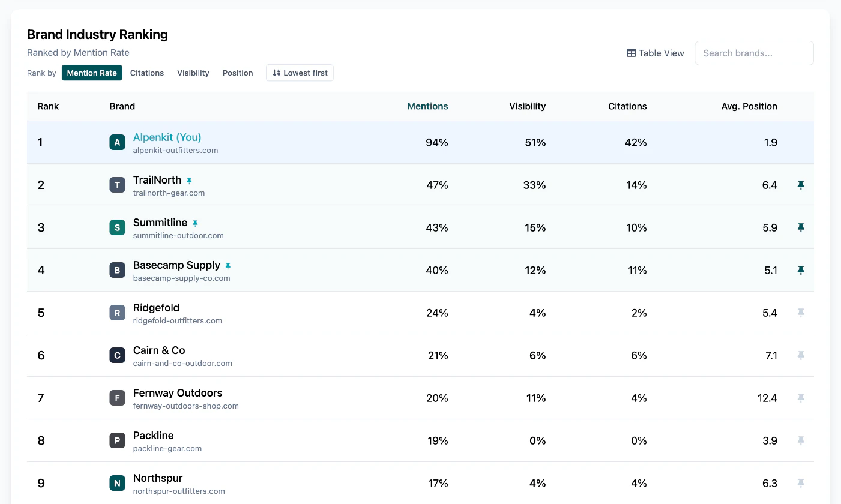Click the "summitline-outdoor.com" domain text
841x504 pixels.
[178, 236]
